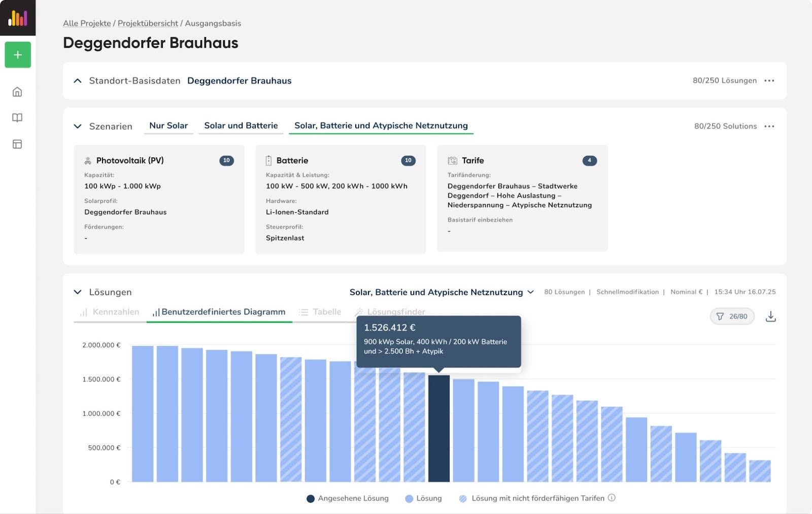
Task: Open the 26/80 filter button
Action: (x=732, y=316)
